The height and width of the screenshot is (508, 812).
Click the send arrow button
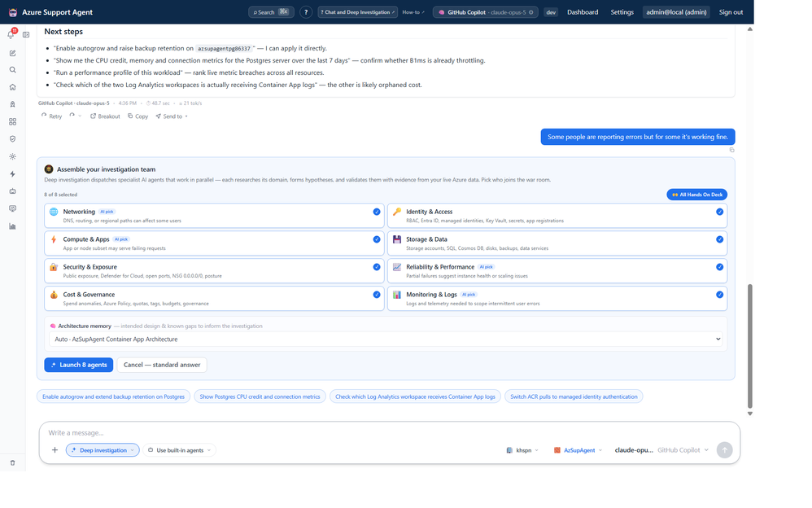point(724,450)
